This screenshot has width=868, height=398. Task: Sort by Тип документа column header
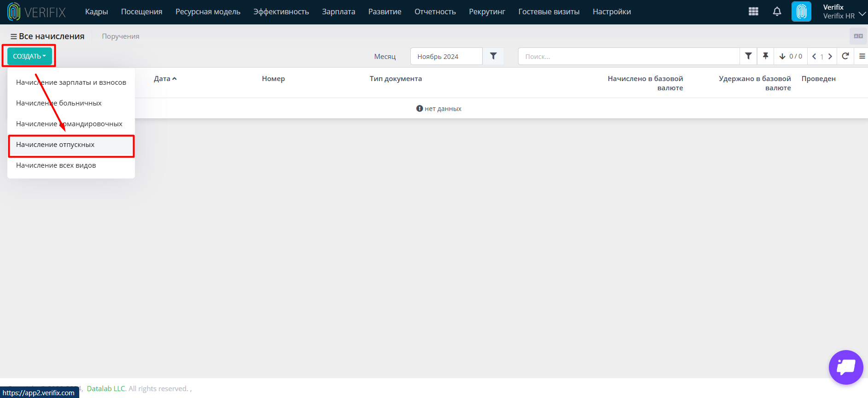pyautogui.click(x=396, y=79)
